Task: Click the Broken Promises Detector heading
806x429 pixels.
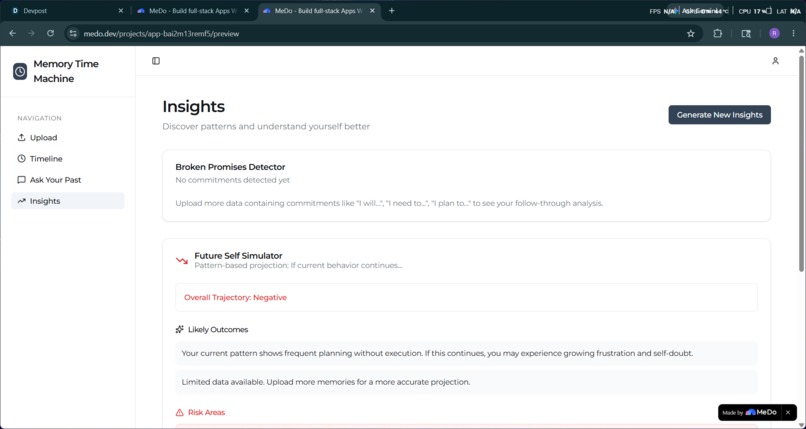Action: point(230,167)
